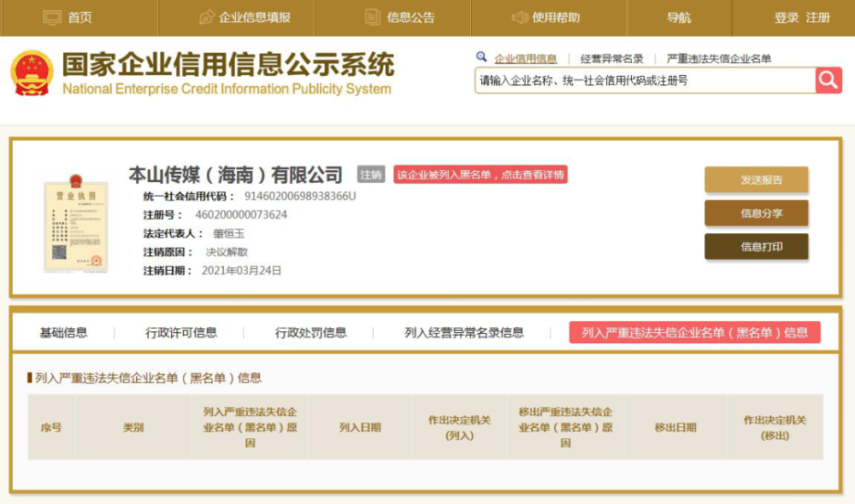855x504 pixels.
Task: Click the document icon beside 信息公告
Action: click(x=373, y=17)
